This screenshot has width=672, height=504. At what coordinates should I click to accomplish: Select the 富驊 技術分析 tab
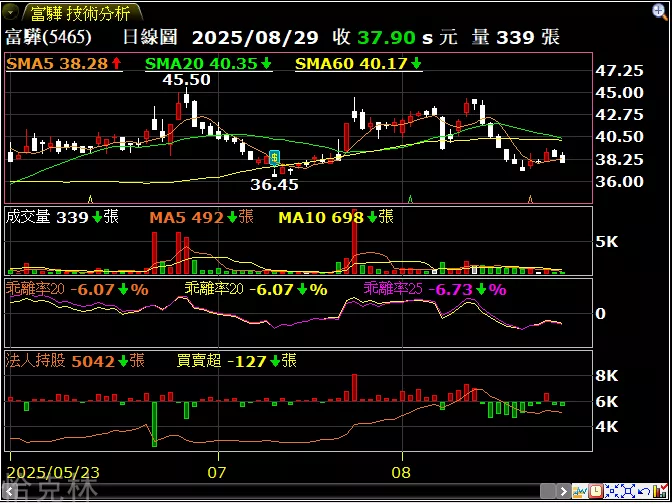click(x=81, y=13)
